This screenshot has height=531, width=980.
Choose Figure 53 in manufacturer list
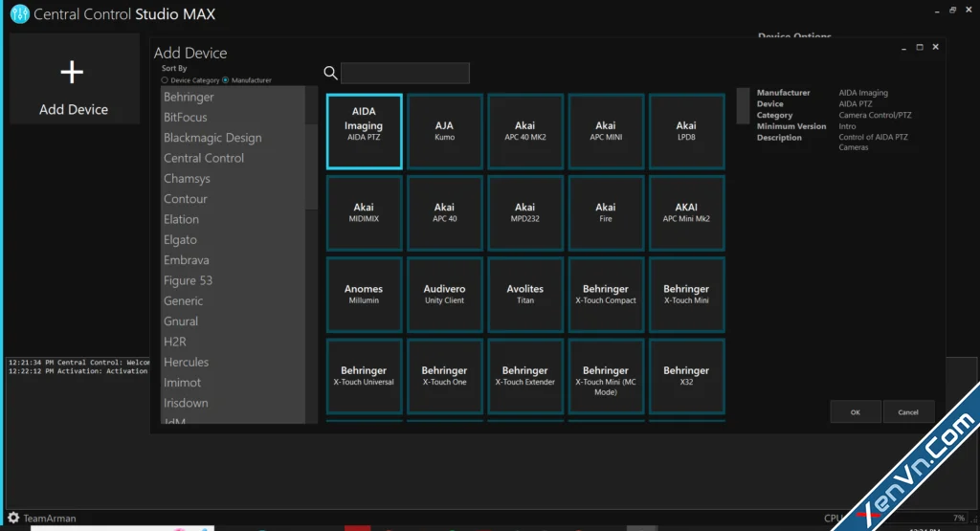[233, 280]
